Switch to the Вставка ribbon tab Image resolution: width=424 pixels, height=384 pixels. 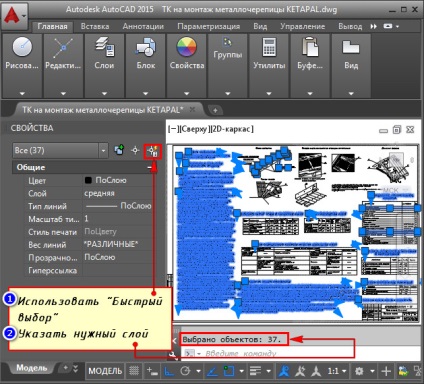(95, 26)
